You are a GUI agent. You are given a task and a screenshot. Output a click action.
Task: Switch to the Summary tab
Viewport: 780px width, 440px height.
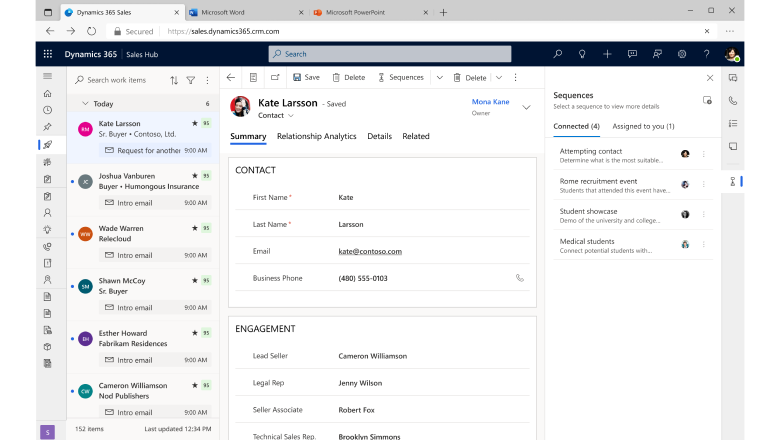pos(248,136)
